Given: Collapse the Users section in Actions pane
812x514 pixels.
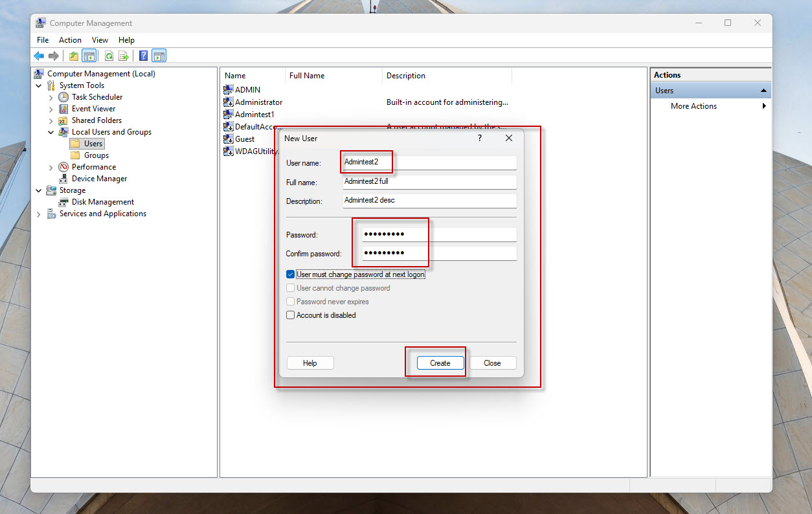Looking at the screenshot, I should pos(764,91).
